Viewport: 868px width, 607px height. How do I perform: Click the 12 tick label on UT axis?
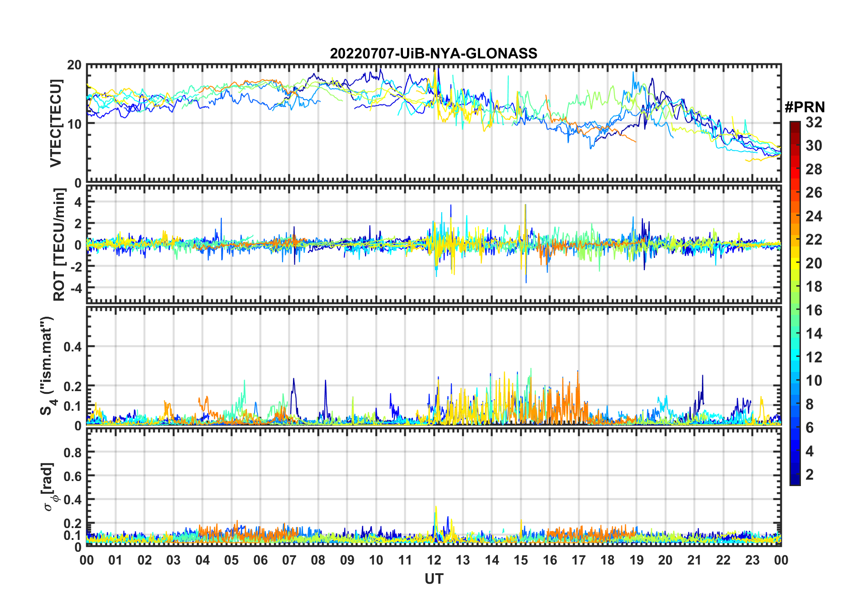(x=434, y=560)
